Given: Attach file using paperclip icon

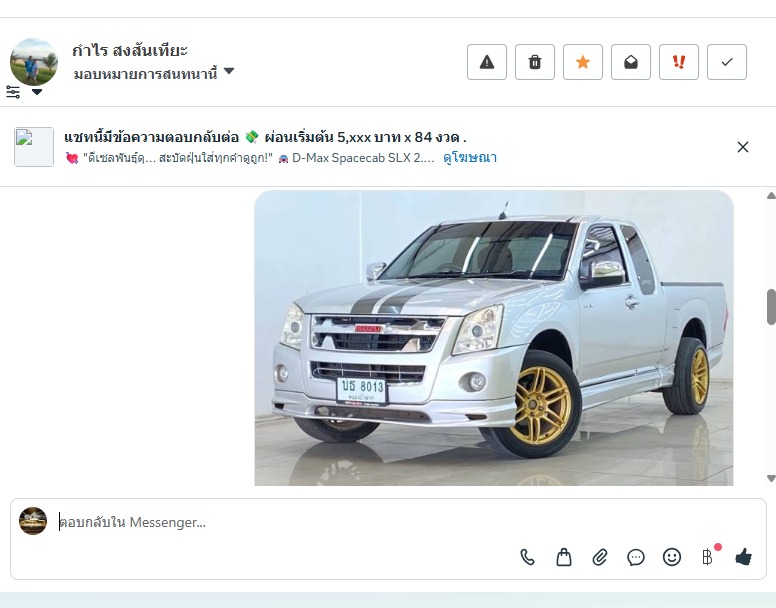Looking at the screenshot, I should coord(600,558).
